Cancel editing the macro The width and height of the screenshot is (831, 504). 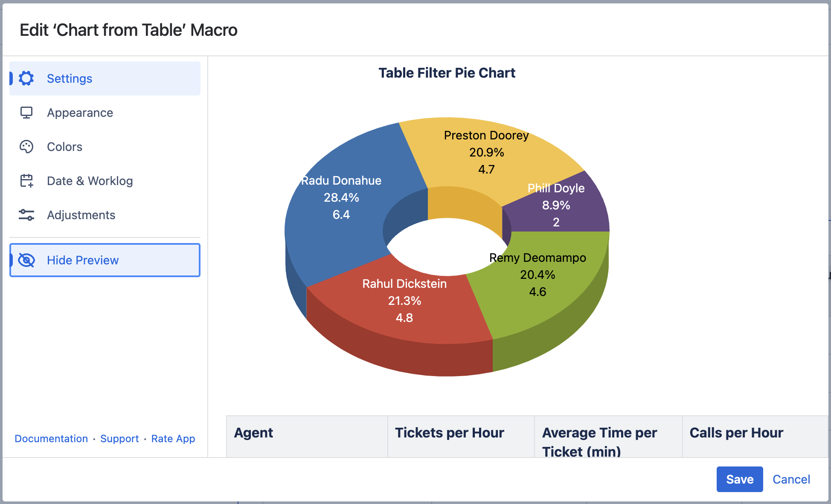791,479
